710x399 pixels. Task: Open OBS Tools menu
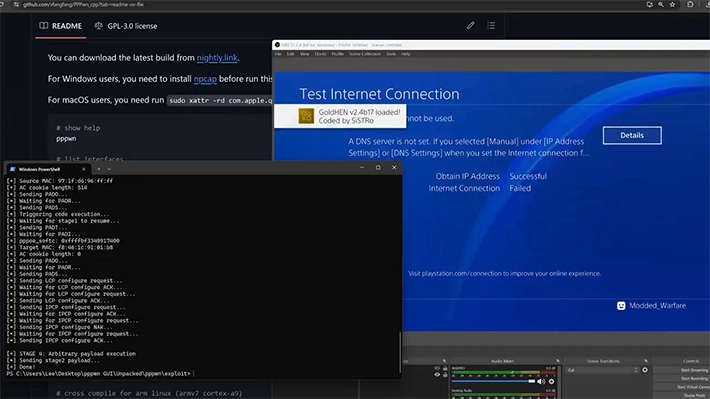coord(391,54)
